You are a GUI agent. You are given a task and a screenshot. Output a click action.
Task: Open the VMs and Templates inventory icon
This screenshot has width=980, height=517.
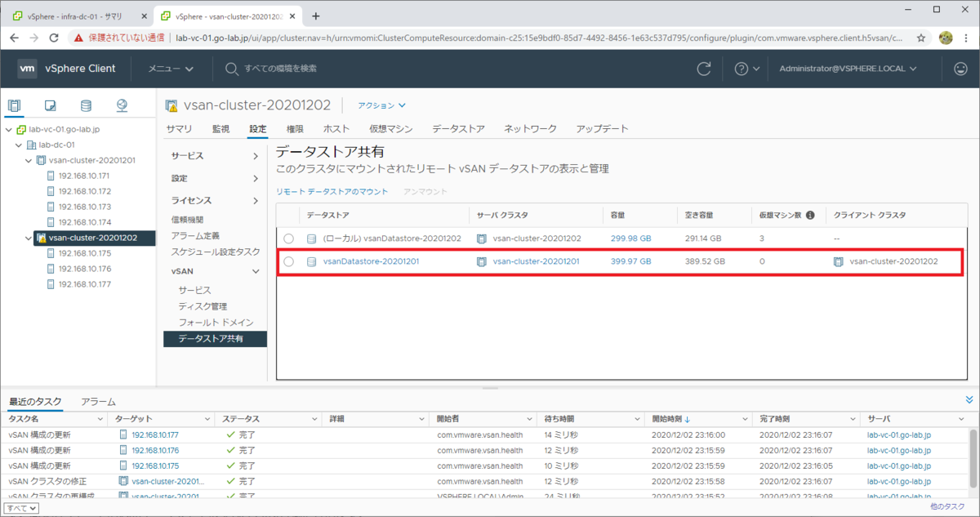[50, 105]
